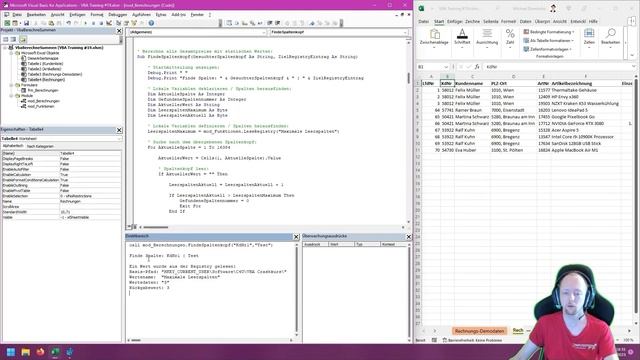Image resolution: width=640 pixels, height=360 pixels.
Task: Open Excel Einfügen ribbon tab
Action: point(454,21)
